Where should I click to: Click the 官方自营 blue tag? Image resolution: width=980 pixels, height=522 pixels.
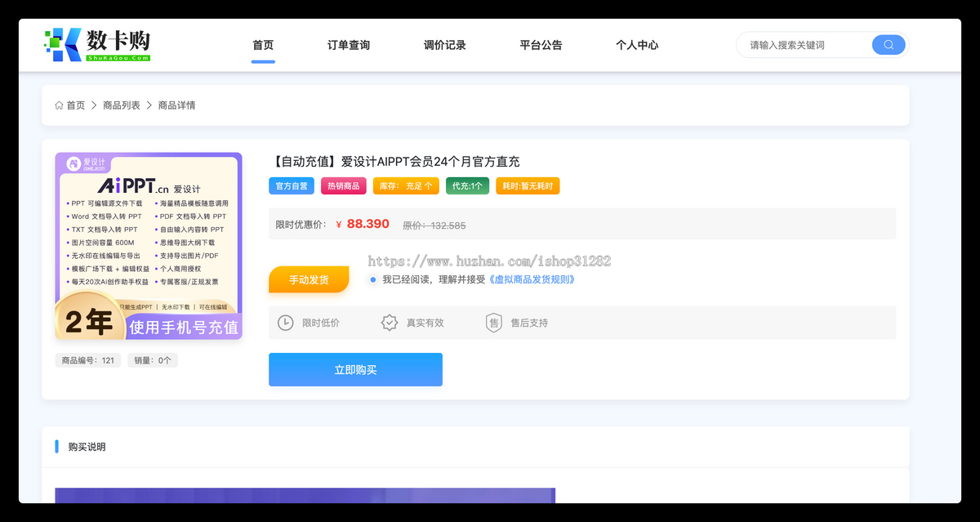point(292,186)
